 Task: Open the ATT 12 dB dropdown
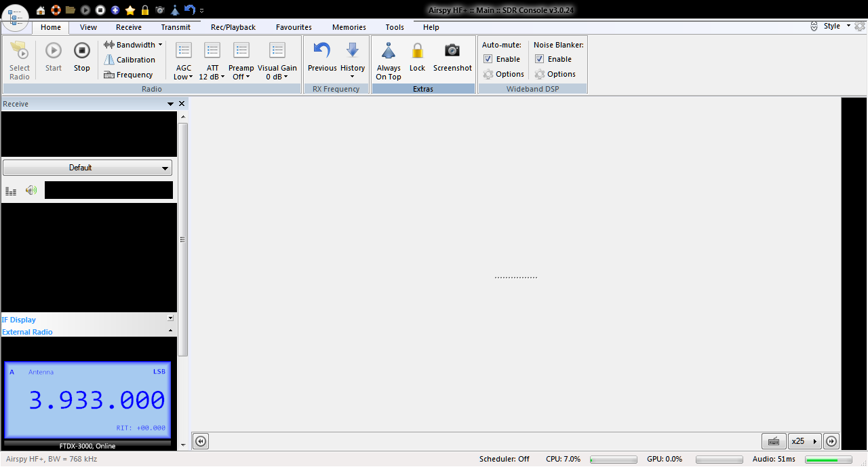[x=212, y=72]
